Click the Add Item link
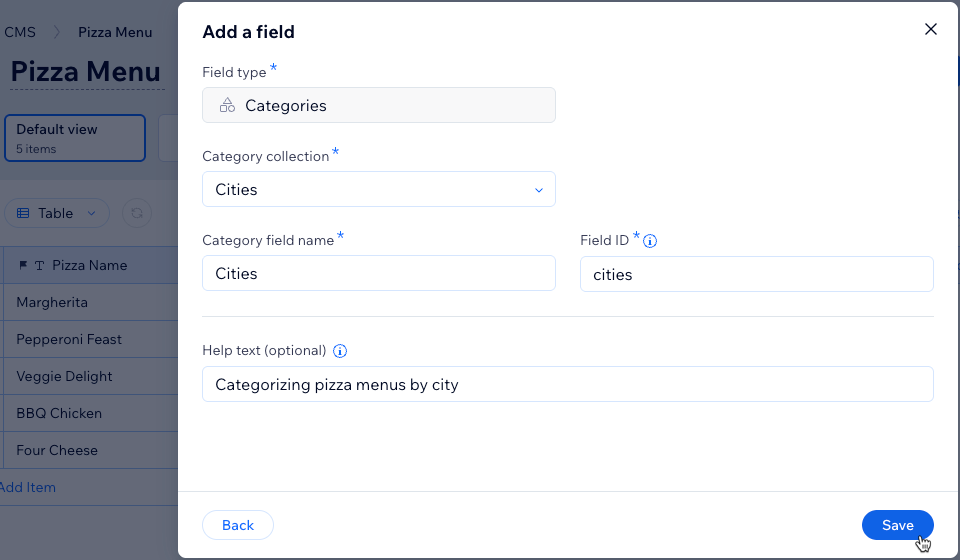This screenshot has width=960, height=560. (28, 487)
